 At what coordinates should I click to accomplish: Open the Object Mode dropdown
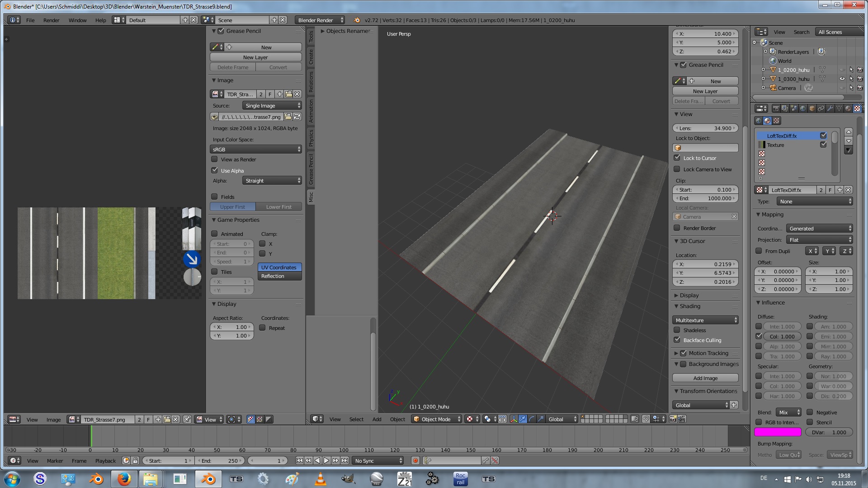click(436, 419)
